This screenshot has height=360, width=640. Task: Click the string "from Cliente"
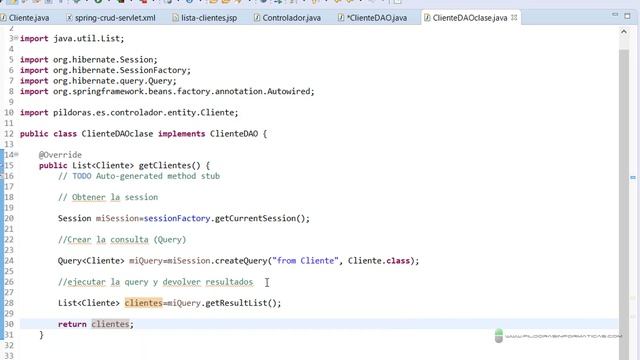pos(305,261)
